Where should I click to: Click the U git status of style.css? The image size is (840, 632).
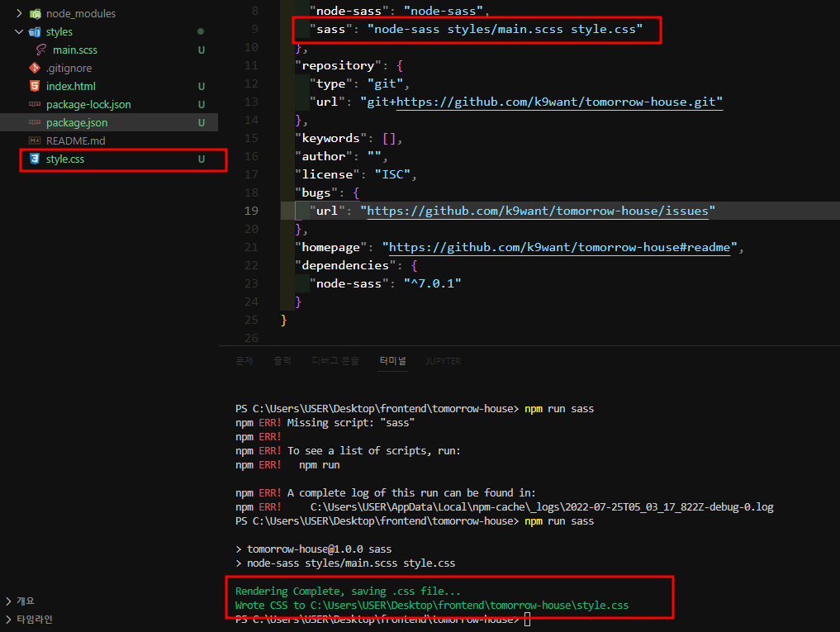click(202, 159)
